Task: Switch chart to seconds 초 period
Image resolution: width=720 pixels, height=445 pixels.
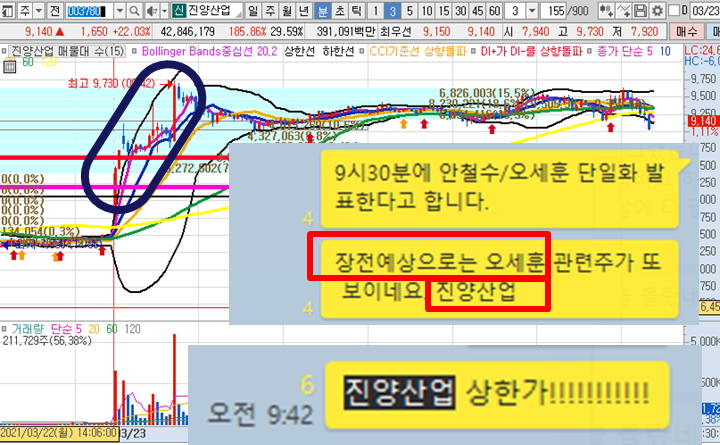Action: (x=340, y=10)
